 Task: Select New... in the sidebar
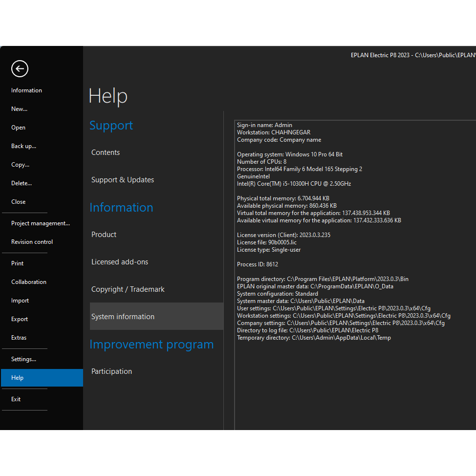click(20, 109)
